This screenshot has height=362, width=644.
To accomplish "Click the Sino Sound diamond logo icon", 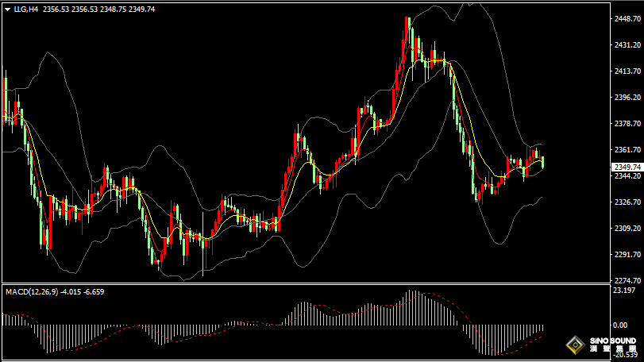I will point(574,345).
